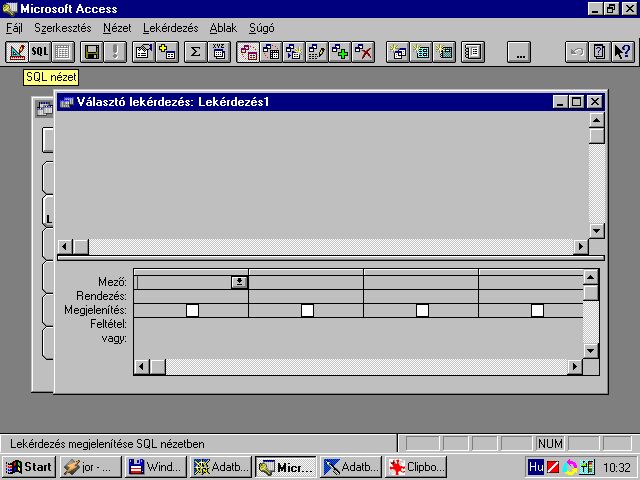Click right arrow of design grid horizontal scrollbar
Screen dimensions: 640x480
[575, 367]
